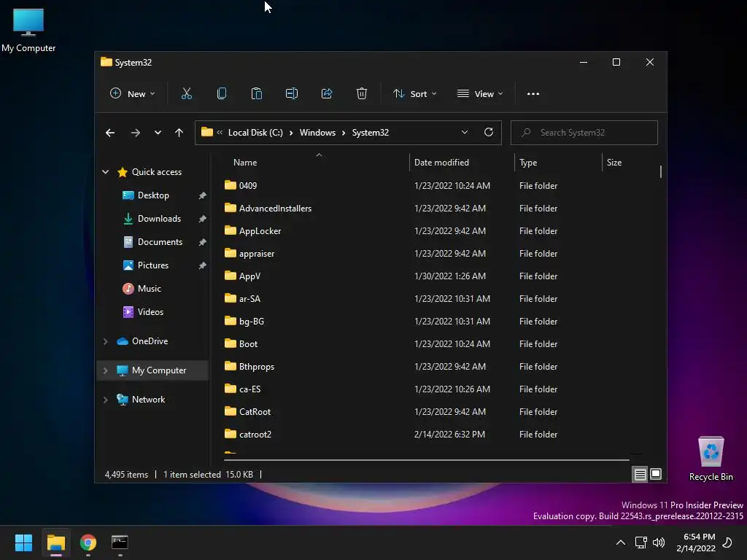The image size is (747, 560).
Task: Select the Recycle Bin desktop icon
Action: click(711, 459)
